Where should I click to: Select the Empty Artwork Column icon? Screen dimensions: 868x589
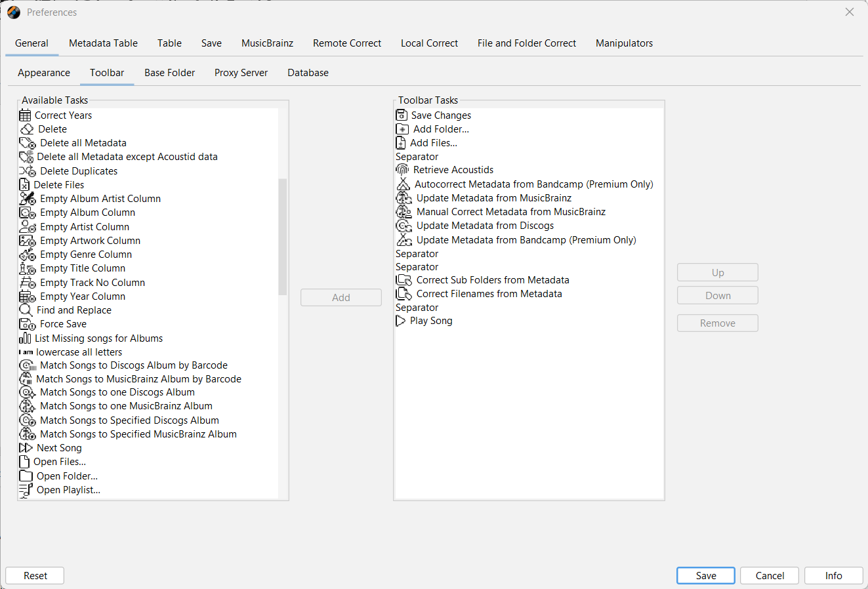[x=28, y=241]
